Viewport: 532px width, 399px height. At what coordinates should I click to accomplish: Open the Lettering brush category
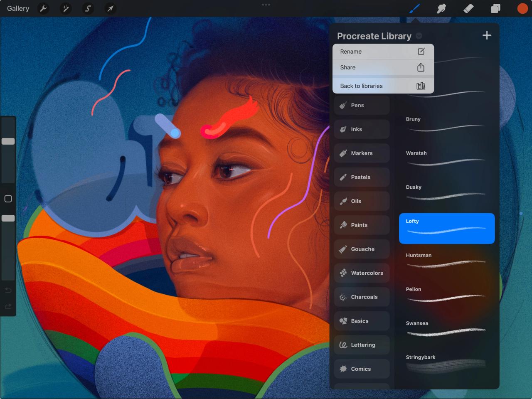361,345
